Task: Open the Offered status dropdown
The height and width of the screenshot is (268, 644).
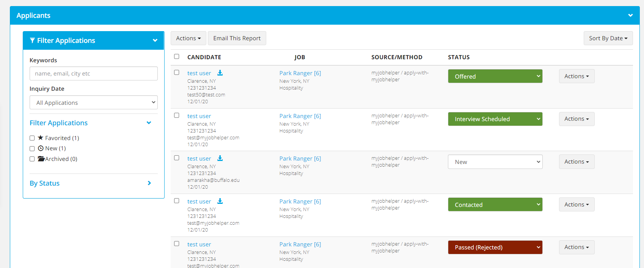Action: point(495,76)
